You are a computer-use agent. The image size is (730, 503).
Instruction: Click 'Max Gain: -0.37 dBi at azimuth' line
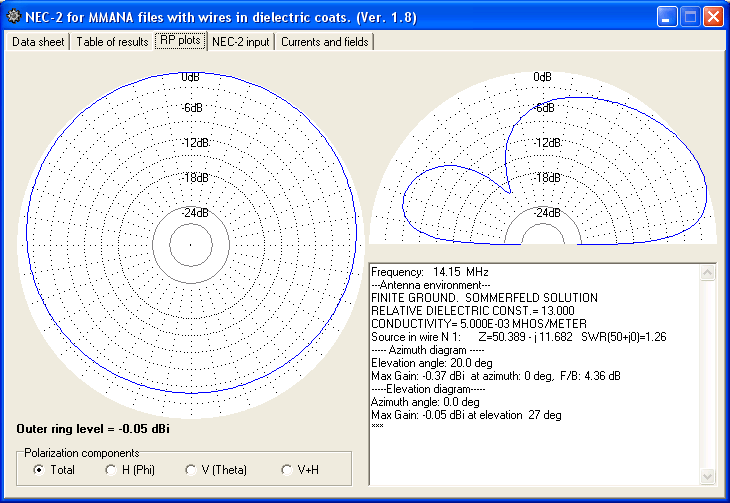[x=496, y=376]
